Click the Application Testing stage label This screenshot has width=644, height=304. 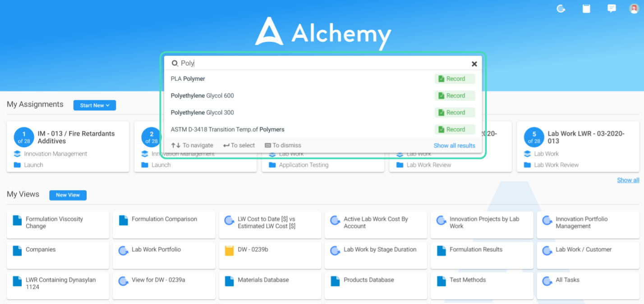click(304, 165)
